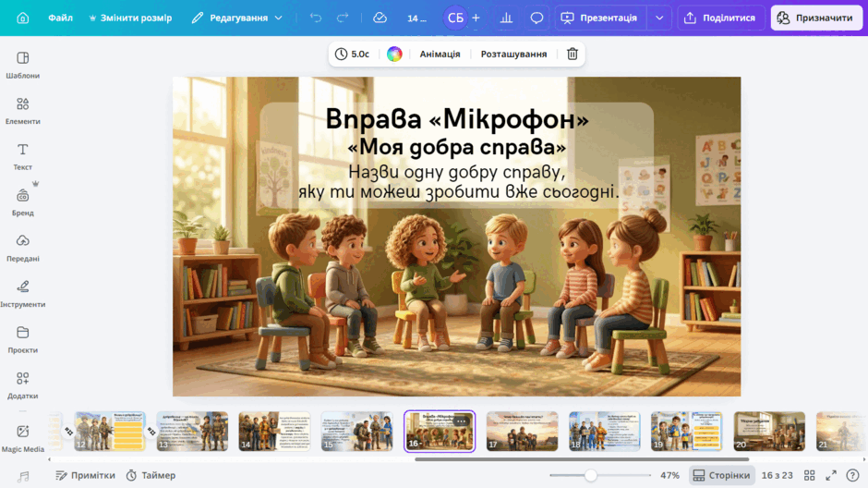
Task: Open the Примітки notes panel
Action: [x=85, y=475]
